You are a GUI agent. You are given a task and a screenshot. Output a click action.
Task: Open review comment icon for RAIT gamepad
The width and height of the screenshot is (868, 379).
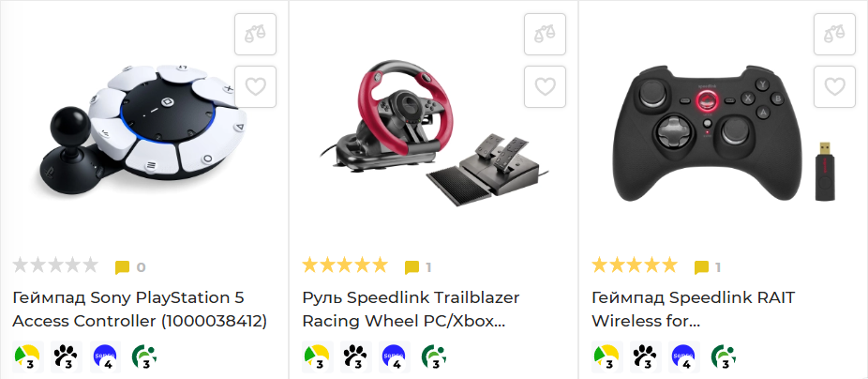click(701, 267)
